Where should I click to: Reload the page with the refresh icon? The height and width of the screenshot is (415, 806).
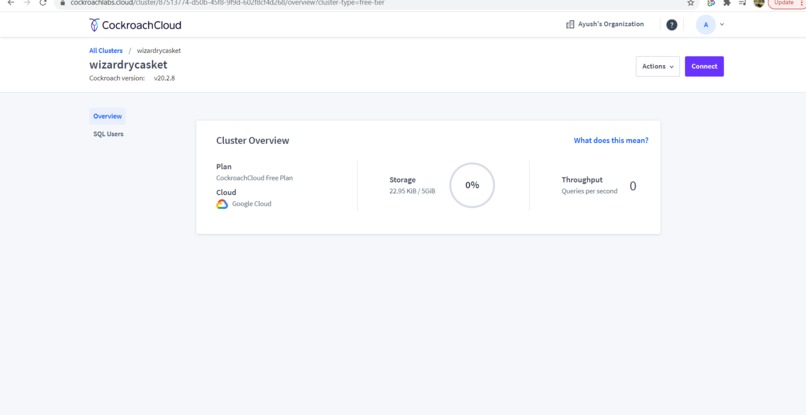(43, 3)
